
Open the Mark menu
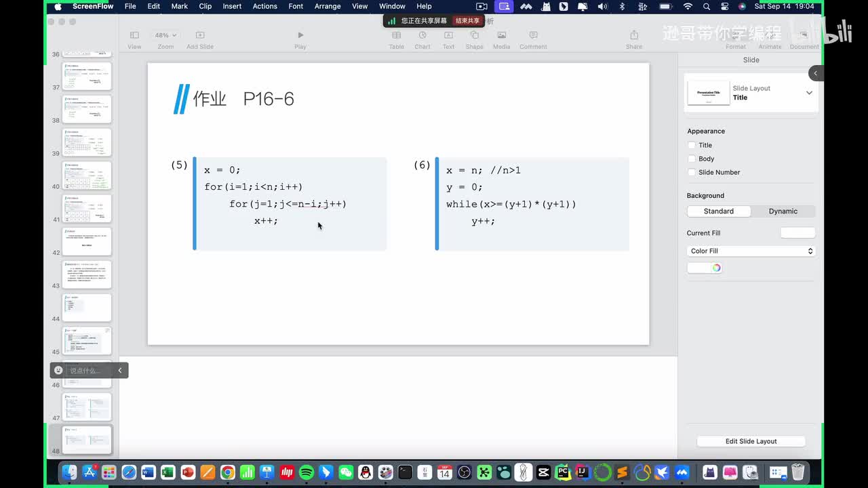[180, 6]
